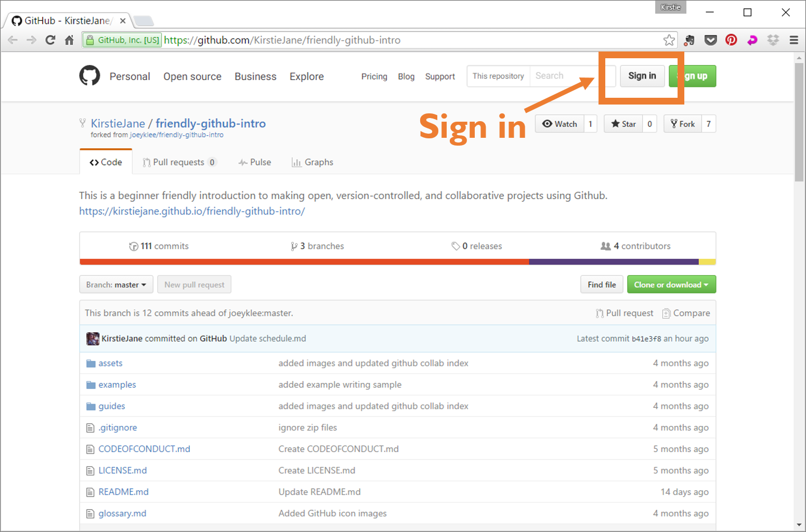
Task: Click the LICENSE.md file icon
Action: pyautogui.click(x=90, y=471)
